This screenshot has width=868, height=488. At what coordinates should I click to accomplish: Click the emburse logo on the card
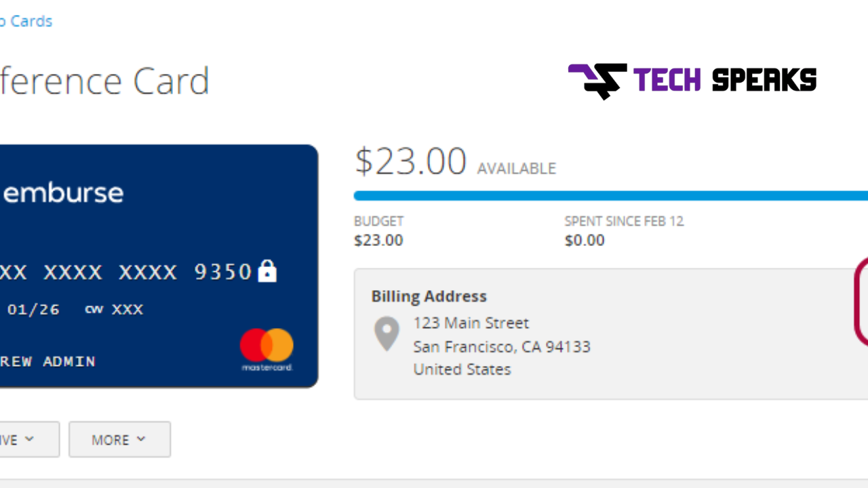point(63,193)
